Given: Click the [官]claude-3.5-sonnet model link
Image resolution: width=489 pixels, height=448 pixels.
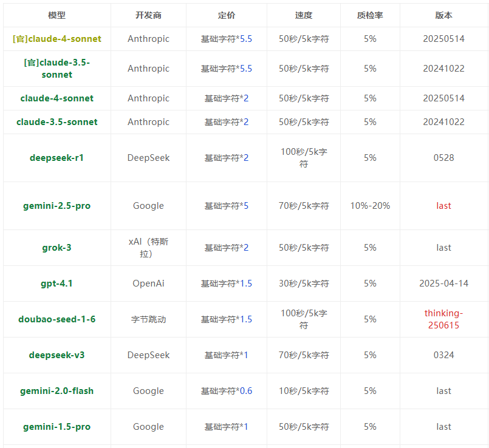Looking at the screenshot, I should click(57, 69).
